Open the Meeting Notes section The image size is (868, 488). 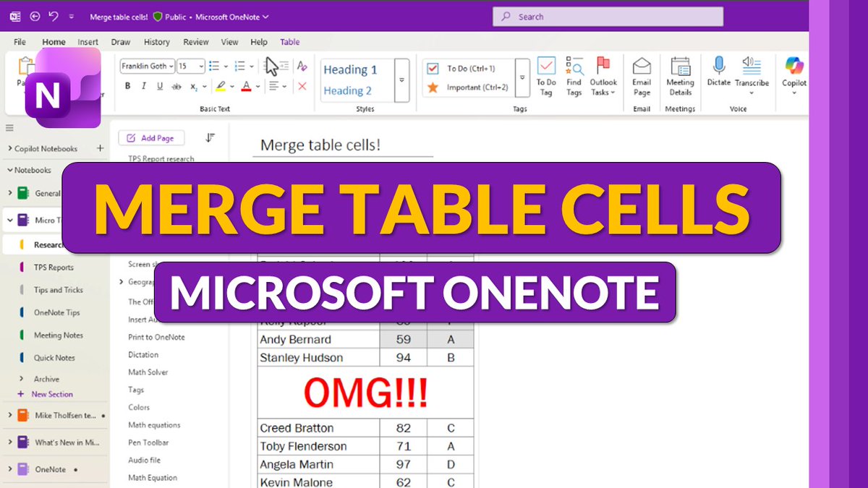click(58, 335)
